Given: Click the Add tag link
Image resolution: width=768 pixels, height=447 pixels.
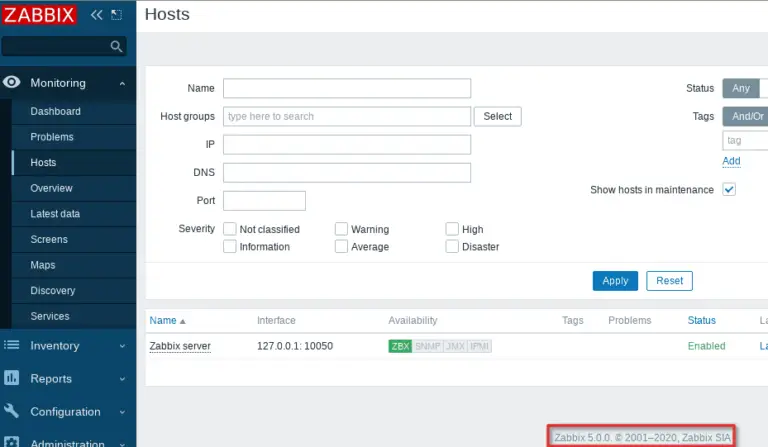Looking at the screenshot, I should tap(731, 161).
